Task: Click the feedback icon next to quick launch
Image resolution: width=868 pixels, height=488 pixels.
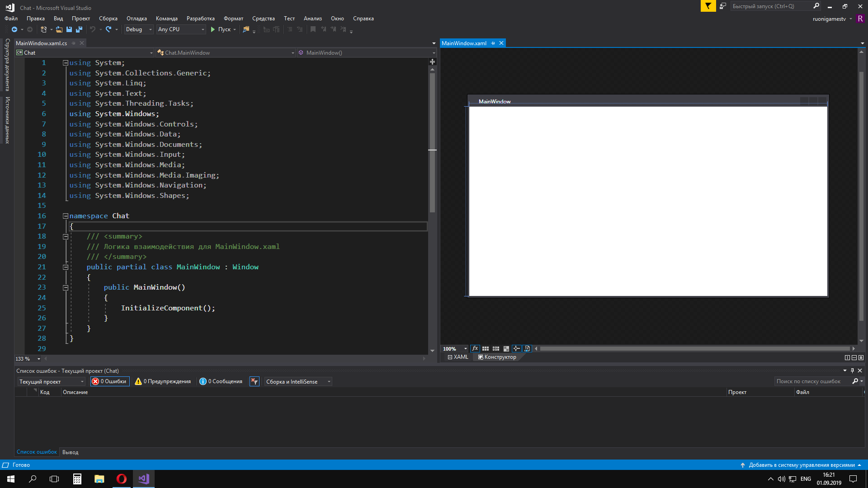Action: tap(723, 6)
